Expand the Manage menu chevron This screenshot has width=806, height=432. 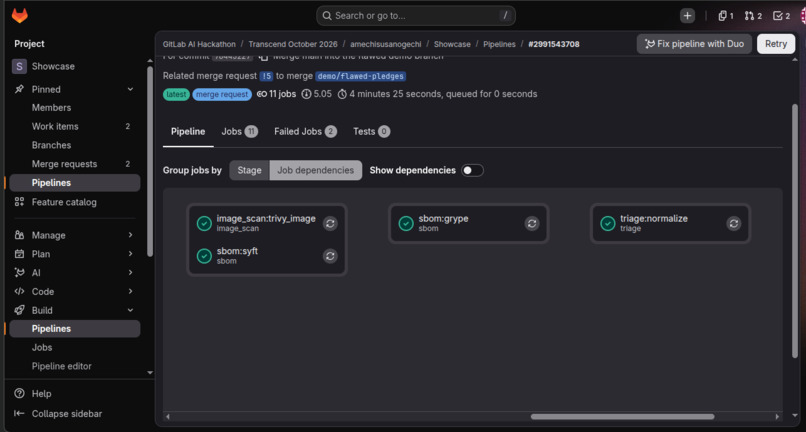pyautogui.click(x=130, y=235)
